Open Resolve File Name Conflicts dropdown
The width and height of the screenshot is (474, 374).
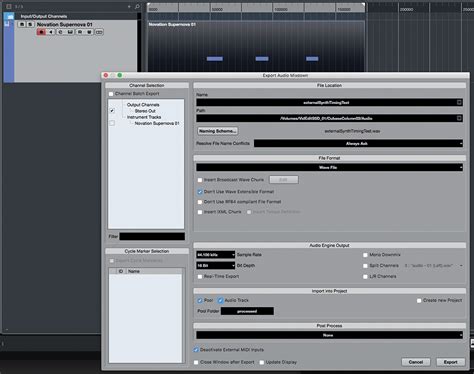click(358, 144)
